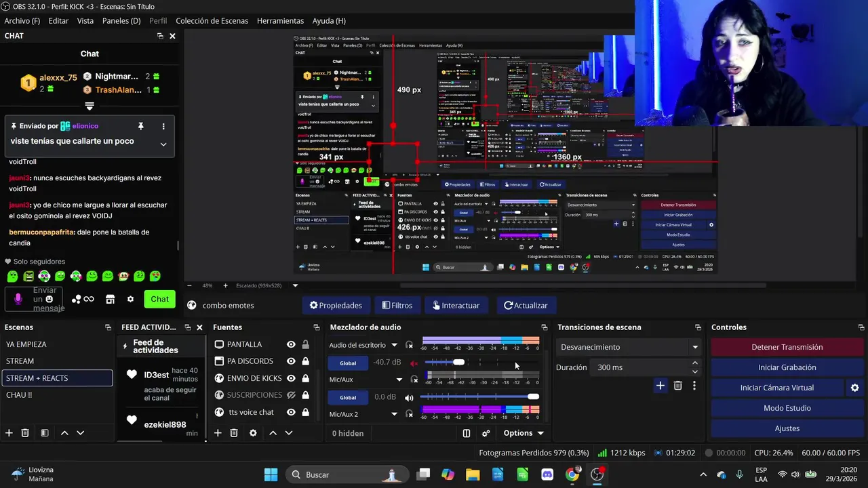Hide the tts voice chat source
The image size is (868, 488).
tap(291, 412)
